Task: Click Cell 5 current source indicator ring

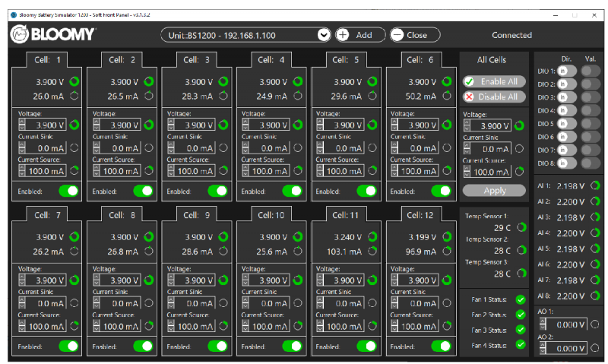Action: point(372,170)
